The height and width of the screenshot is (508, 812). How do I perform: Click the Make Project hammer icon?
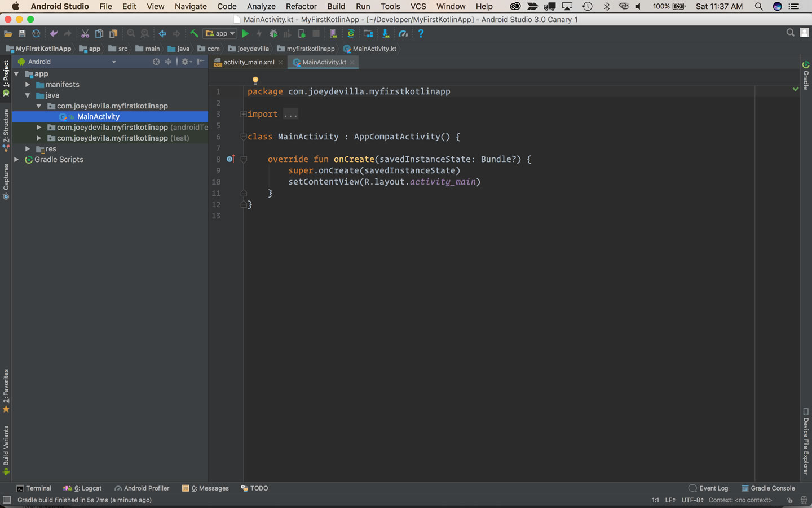194,34
